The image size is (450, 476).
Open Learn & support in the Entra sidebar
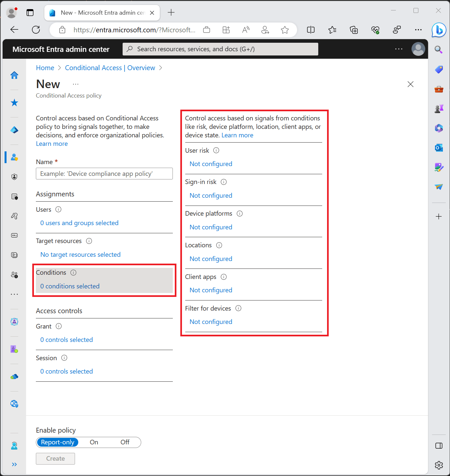[x=14, y=445]
